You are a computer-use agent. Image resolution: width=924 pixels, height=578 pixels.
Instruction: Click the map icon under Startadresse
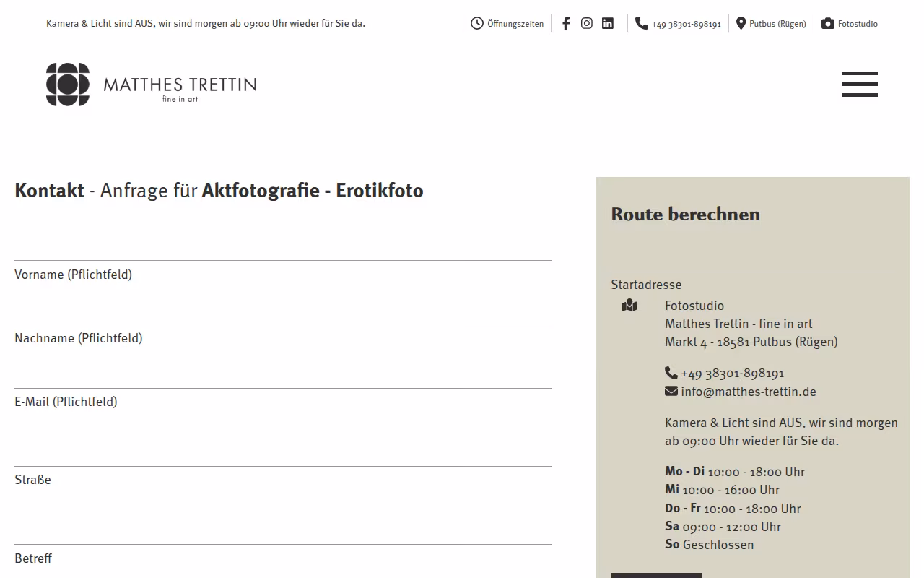point(629,306)
